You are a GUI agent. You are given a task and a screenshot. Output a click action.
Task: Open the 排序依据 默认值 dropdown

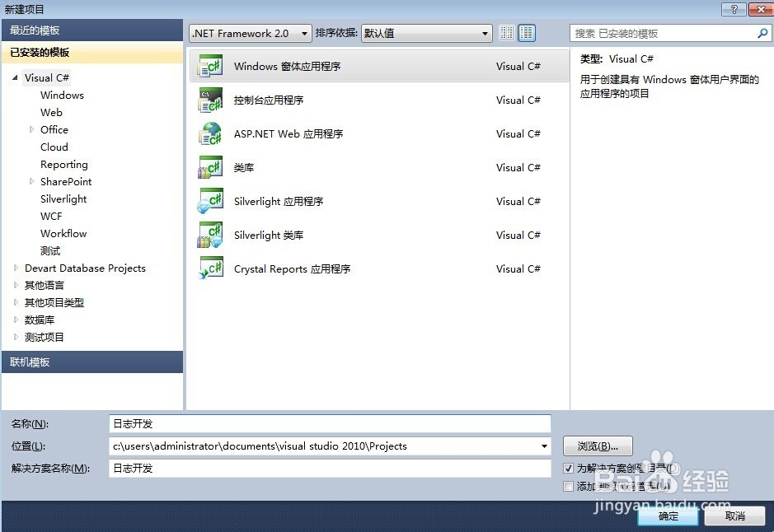click(426, 33)
